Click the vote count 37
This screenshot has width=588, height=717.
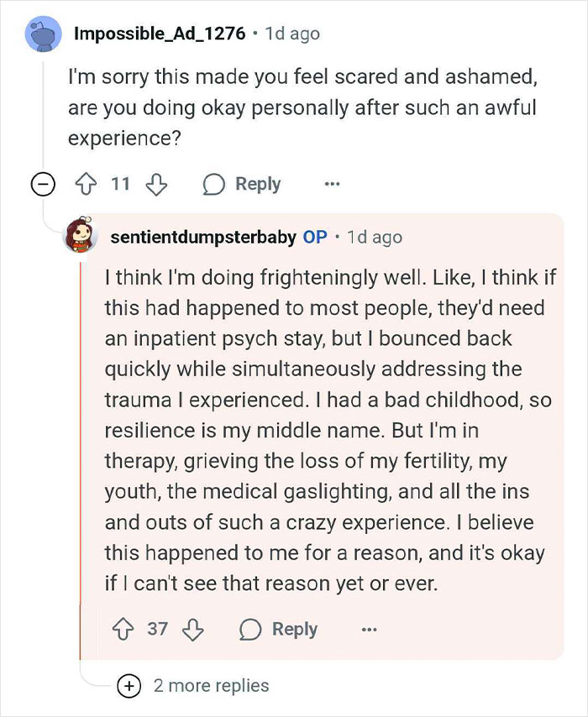pos(158,628)
